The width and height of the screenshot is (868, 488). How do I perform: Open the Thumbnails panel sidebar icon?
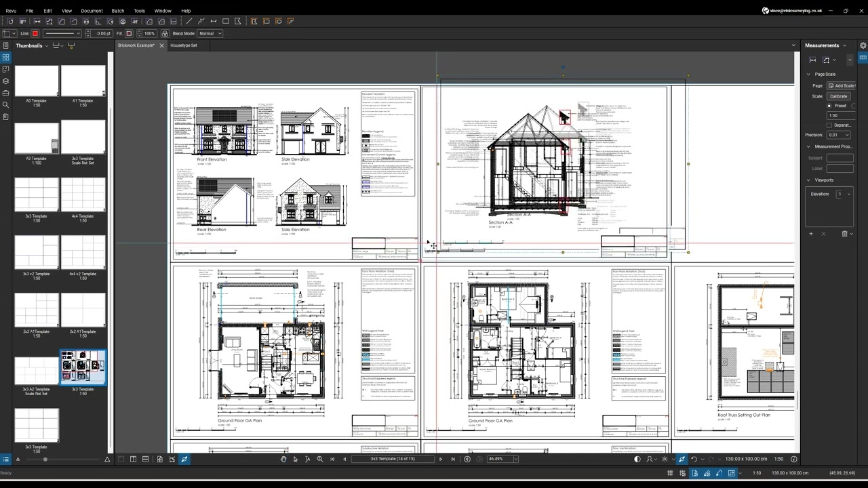(x=5, y=58)
